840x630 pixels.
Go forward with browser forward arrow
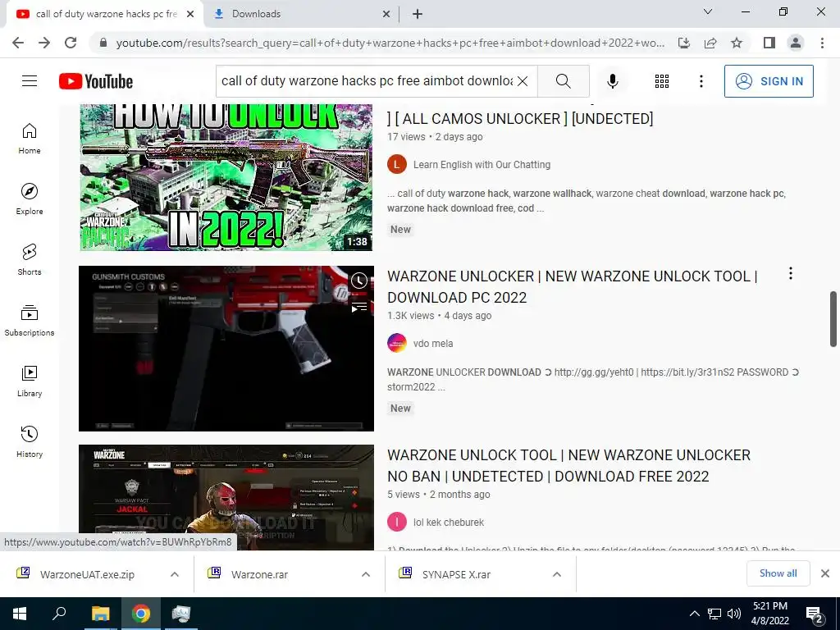click(44, 43)
